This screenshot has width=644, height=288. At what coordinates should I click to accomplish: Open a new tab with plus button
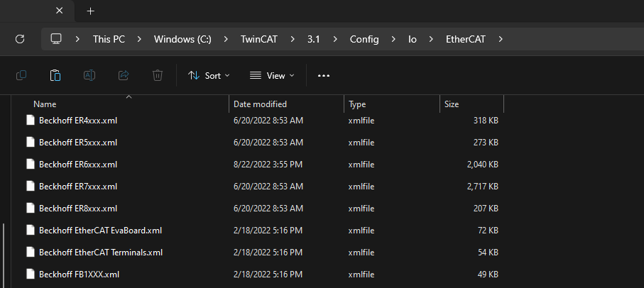(91, 11)
